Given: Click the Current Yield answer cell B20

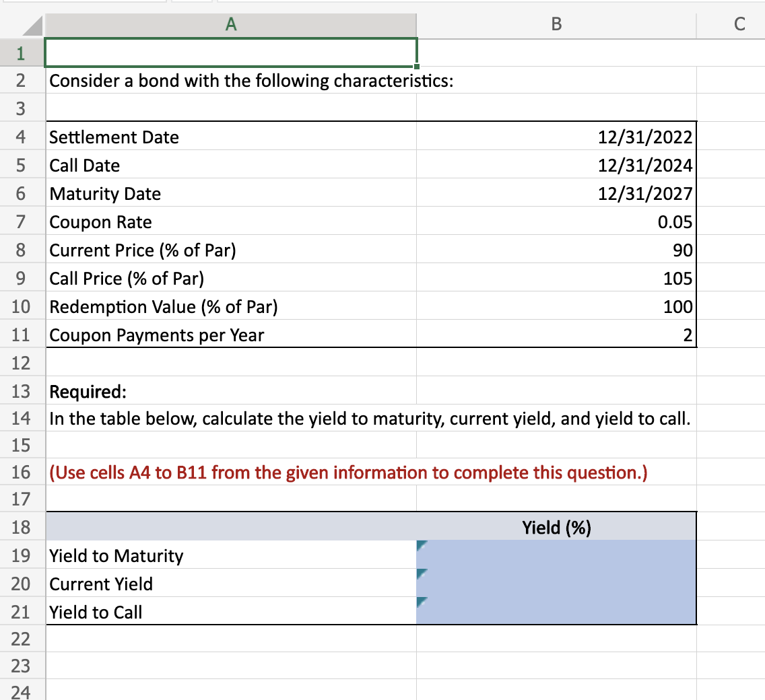Looking at the screenshot, I should pos(556,584).
